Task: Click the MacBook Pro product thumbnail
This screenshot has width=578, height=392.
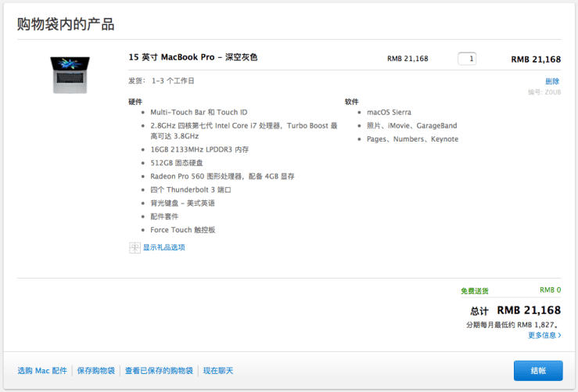Action: [70, 75]
